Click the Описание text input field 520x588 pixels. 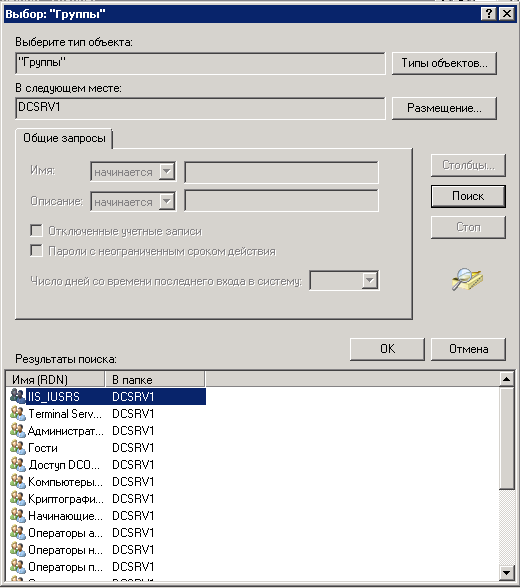[x=281, y=201]
